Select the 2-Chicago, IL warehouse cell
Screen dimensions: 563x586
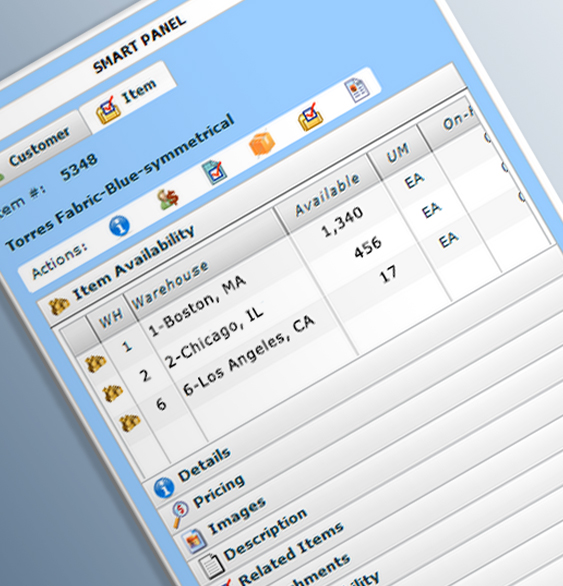click(x=214, y=338)
